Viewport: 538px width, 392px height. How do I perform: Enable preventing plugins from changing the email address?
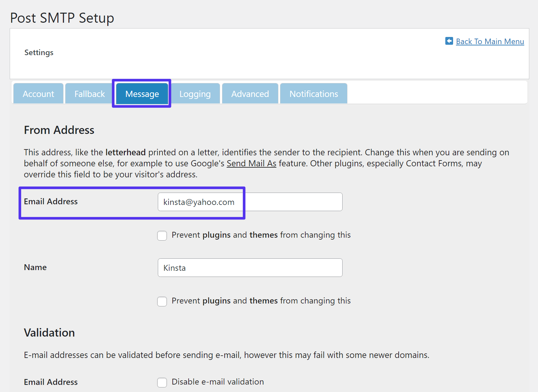[162, 235]
